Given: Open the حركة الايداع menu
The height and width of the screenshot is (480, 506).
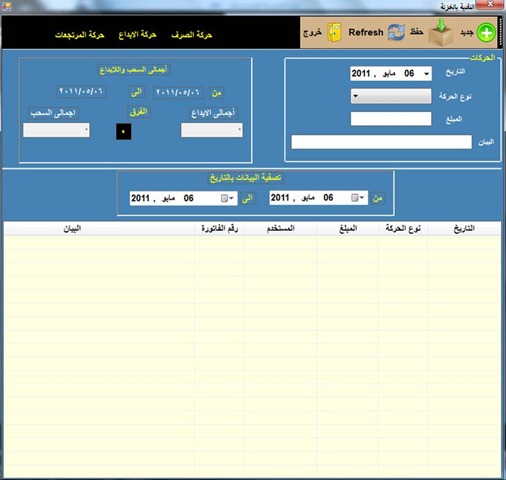Looking at the screenshot, I should click(137, 35).
